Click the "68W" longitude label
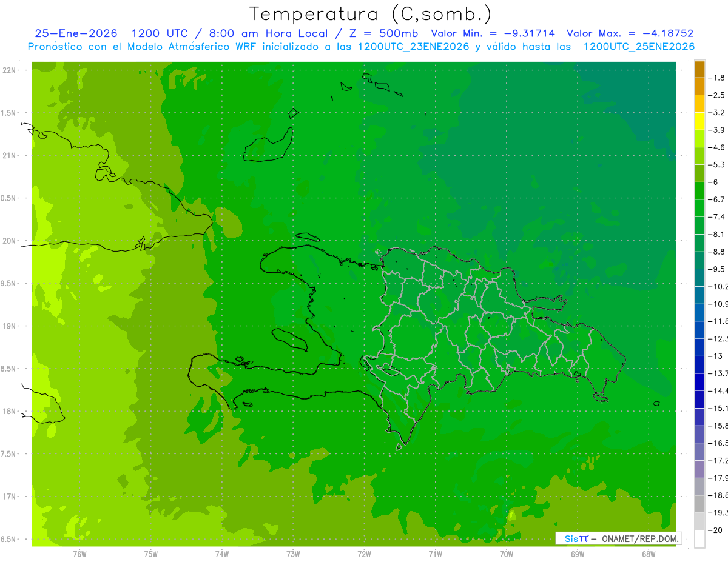The width and height of the screenshot is (728, 562). coord(649,554)
